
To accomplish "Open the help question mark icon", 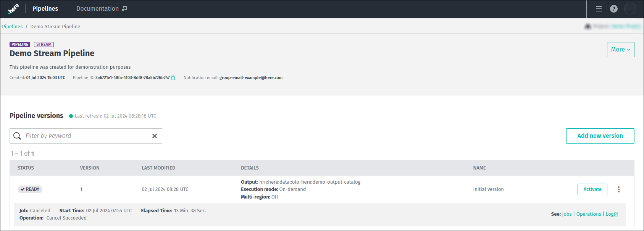I will pyautogui.click(x=614, y=9).
